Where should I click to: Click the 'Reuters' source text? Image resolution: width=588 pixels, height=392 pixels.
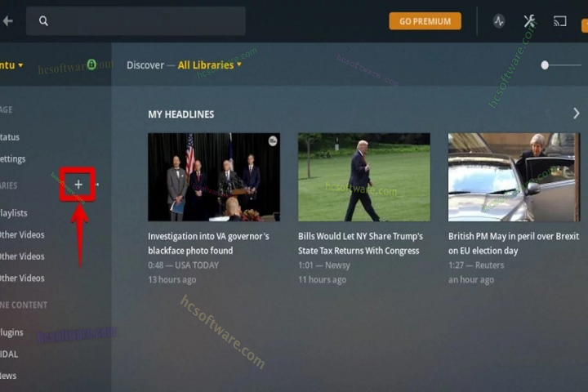pos(489,265)
